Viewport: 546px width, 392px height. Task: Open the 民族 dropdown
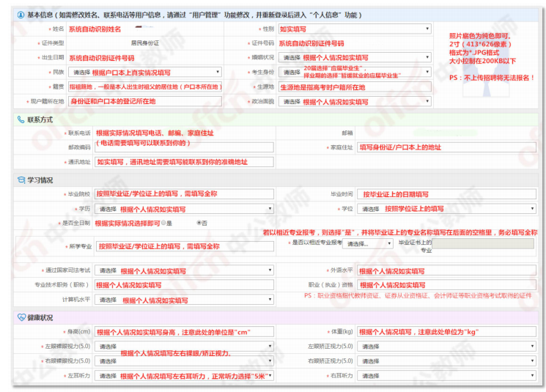click(145, 72)
